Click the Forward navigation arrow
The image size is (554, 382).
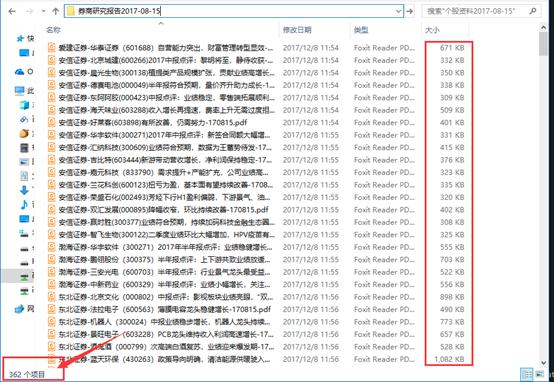point(30,11)
